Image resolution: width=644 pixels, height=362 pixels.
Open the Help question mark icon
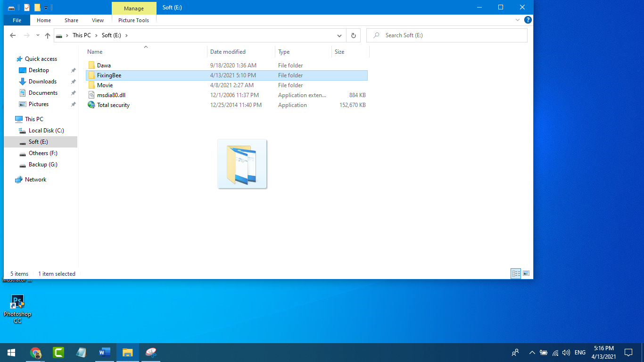(x=528, y=20)
